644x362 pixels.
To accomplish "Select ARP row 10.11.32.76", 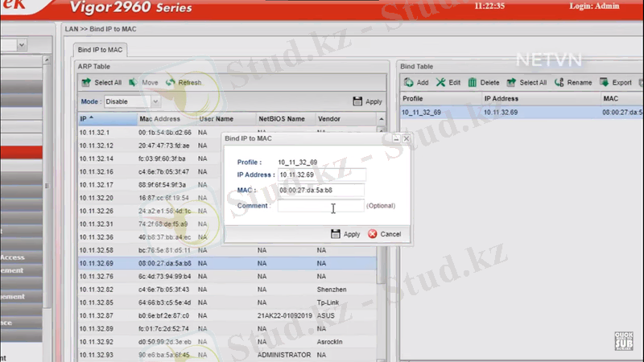I will [x=227, y=277].
